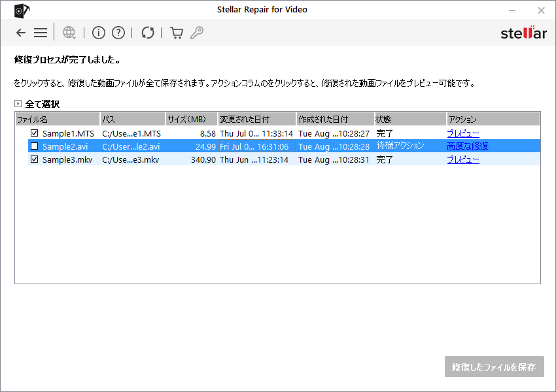The height and width of the screenshot is (392, 556).
Task: Click created date ending 10:28:31
Action: [x=334, y=159]
